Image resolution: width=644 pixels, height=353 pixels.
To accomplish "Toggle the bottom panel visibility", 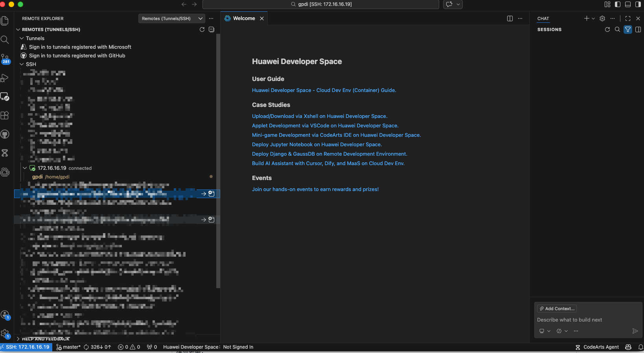I will coord(628,4).
